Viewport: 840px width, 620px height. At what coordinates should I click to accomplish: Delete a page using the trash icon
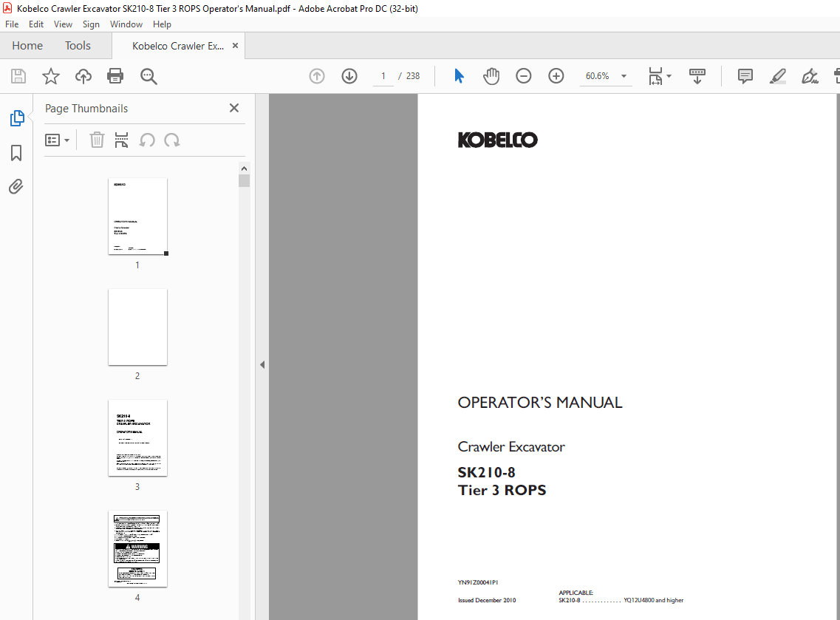97,140
